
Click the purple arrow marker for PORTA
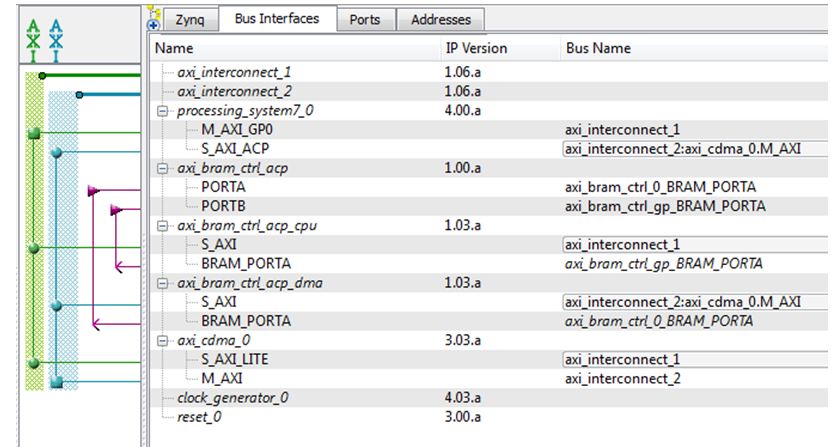[x=93, y=189]
